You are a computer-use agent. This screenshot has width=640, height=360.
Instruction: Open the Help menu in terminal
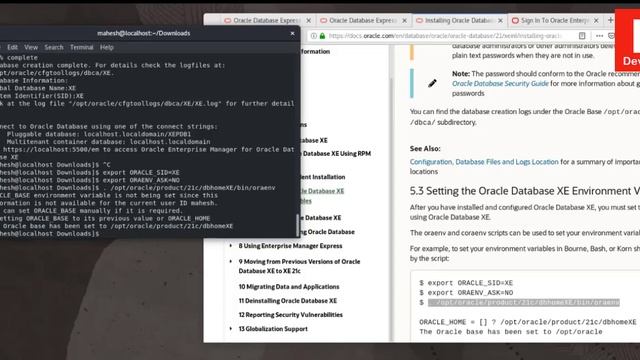point(107,47)
